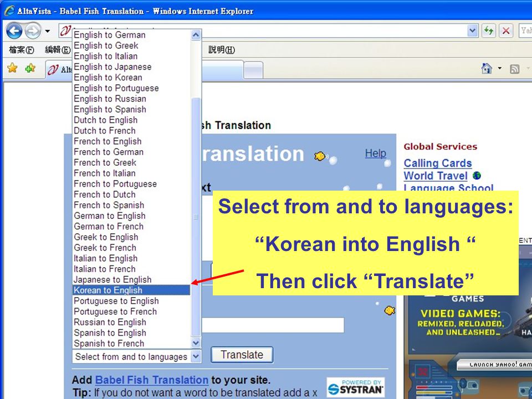Select English to Greek option
532x399 pixels.
point(132,45)
